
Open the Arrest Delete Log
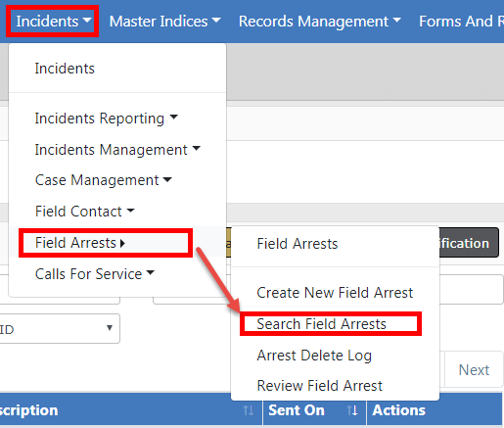(x=314, y=356)
